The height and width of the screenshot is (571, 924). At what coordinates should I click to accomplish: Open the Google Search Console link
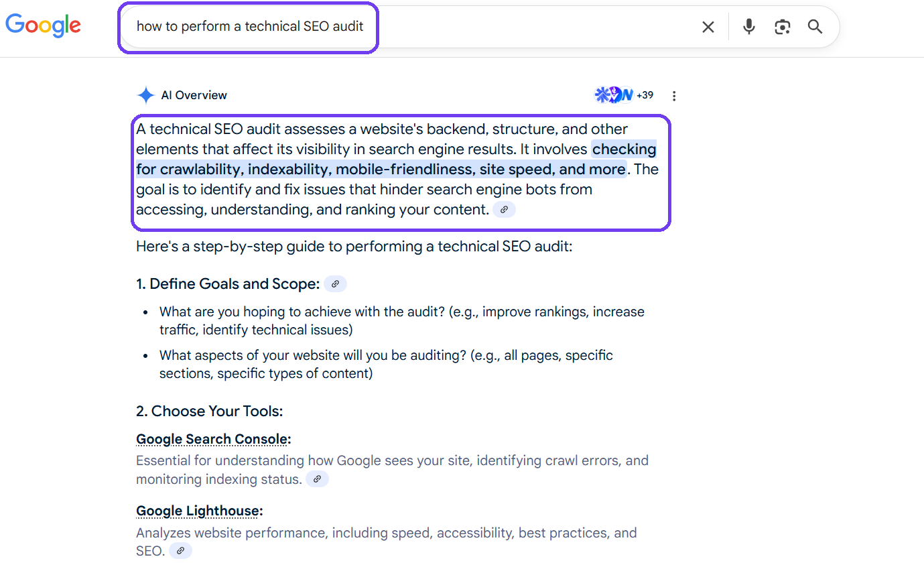click(212, 440)
